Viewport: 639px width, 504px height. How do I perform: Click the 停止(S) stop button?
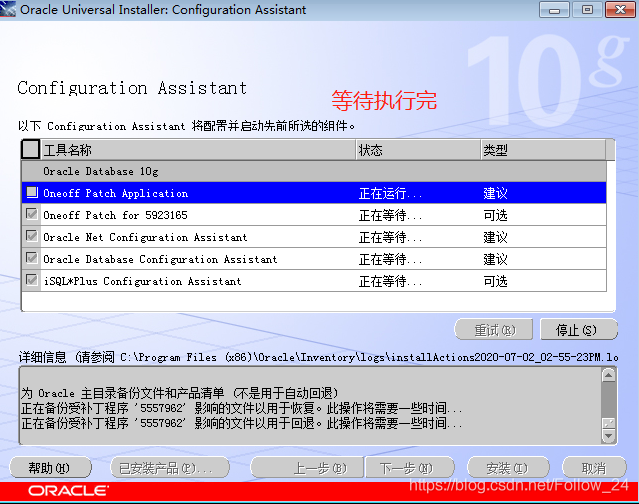point(579,329)
